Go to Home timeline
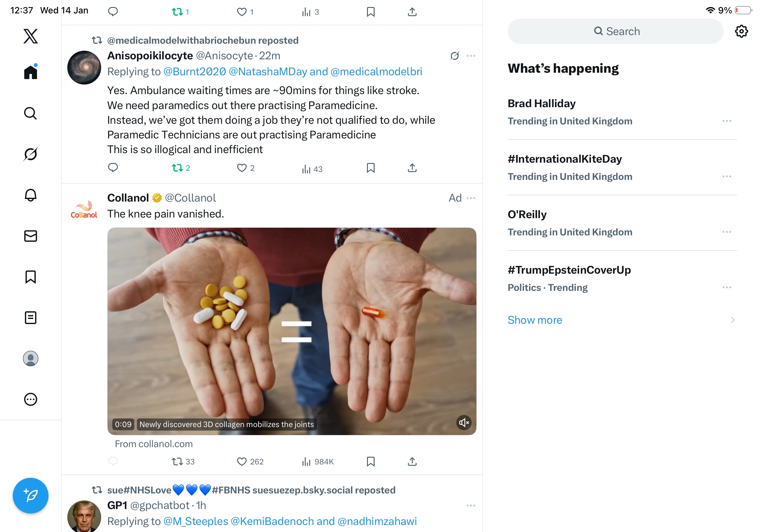The width and height of the screenshot is (762, 532). tap(31, 72)
